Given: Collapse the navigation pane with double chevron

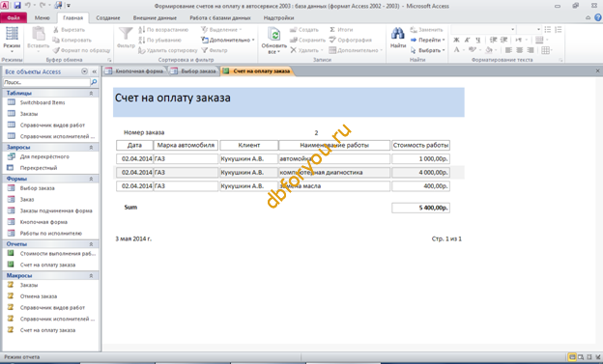Looking at the screenshot, I should 95,71.
